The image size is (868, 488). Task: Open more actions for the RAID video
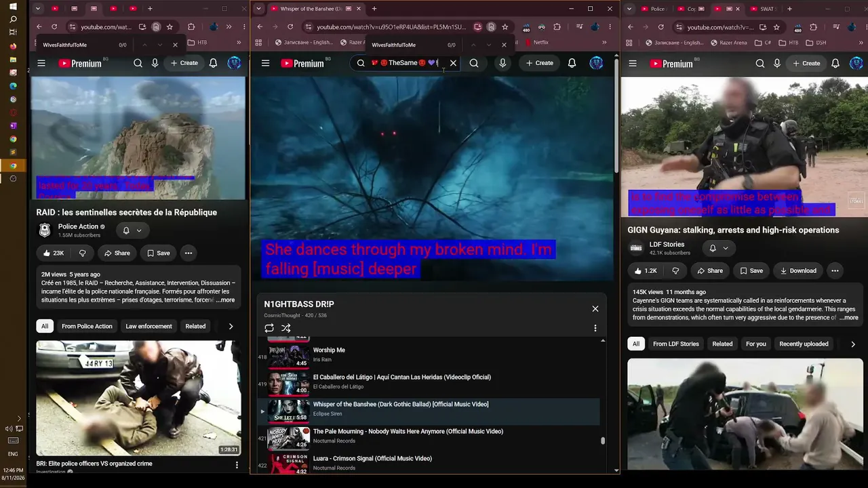pos(189,253)
